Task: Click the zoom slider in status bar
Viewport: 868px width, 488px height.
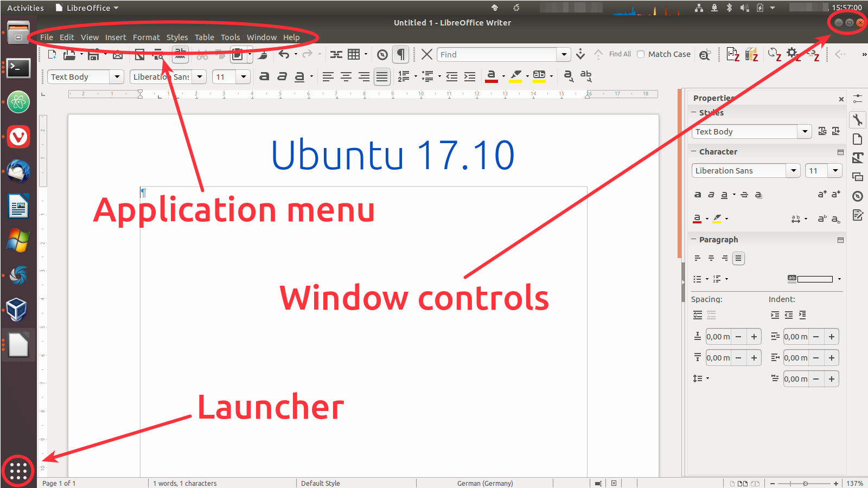Action: click(x=805, y=483)
